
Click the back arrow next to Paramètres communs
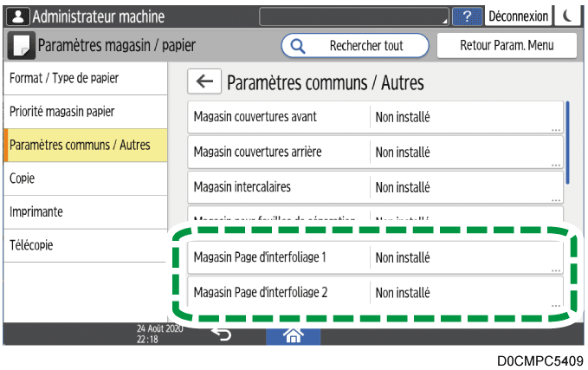tap(204, 82)
